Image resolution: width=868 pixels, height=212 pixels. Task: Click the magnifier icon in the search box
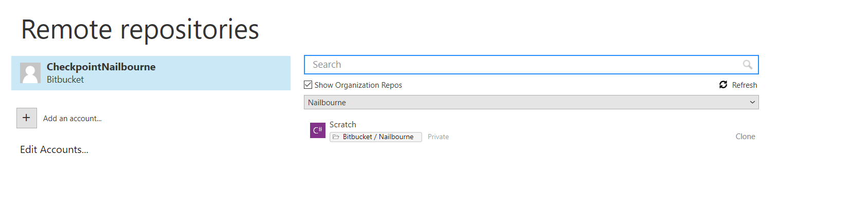click(748, 65)
